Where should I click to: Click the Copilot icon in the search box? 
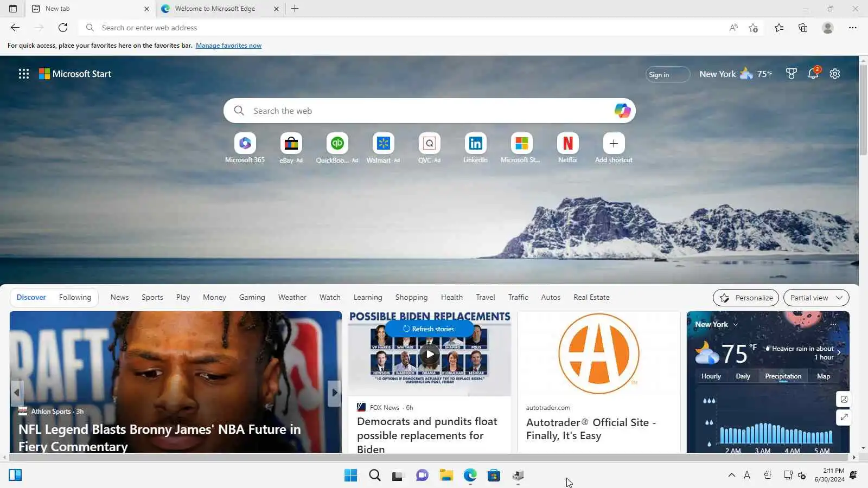click(x=622, y=111)
